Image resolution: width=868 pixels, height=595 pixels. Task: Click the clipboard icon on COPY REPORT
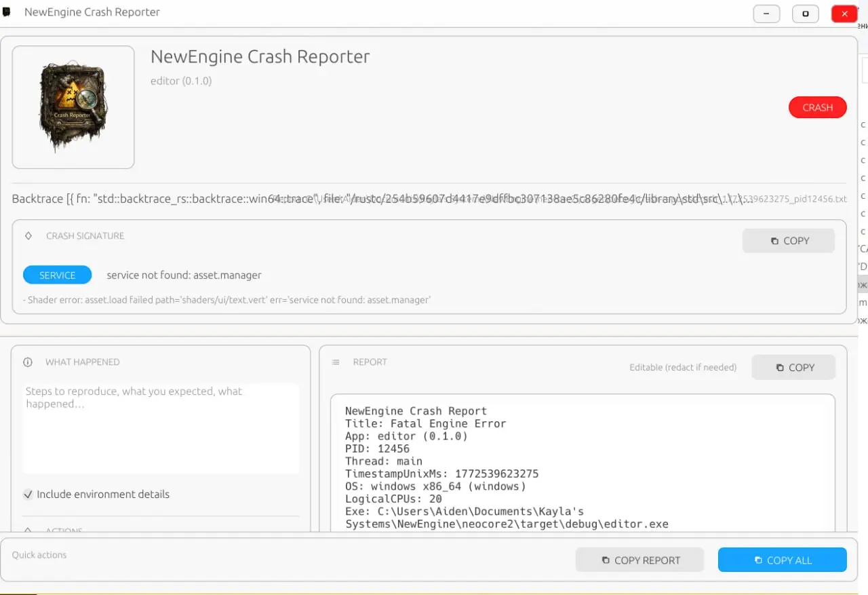point(604,560)
